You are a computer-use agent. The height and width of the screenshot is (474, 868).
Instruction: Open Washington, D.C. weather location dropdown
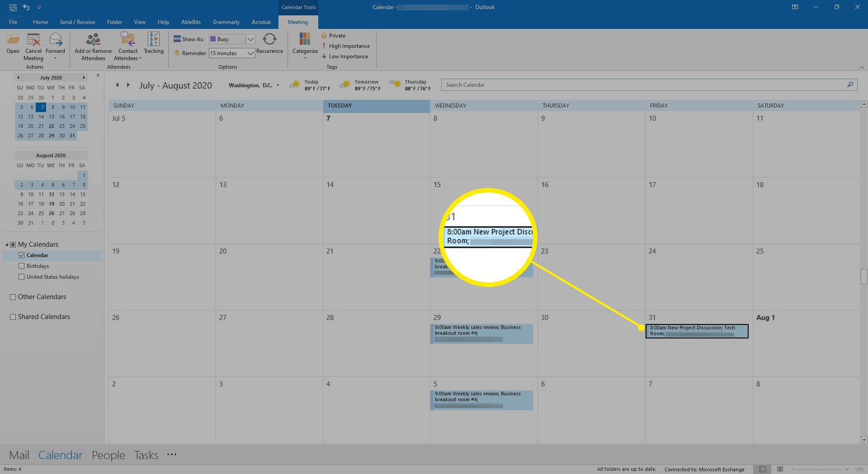(x=278, y=85)
